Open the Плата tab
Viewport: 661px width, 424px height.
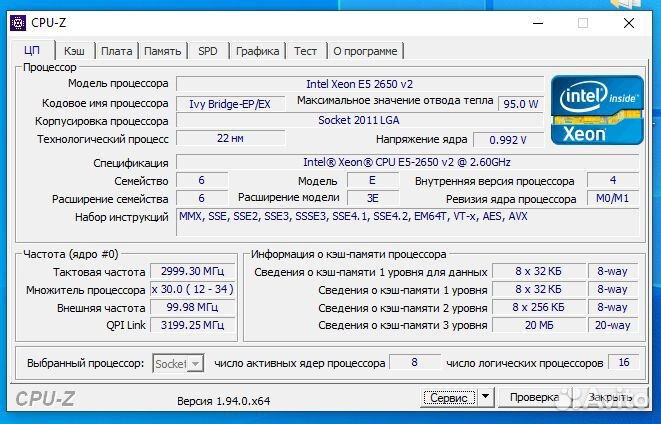[116, 51]
